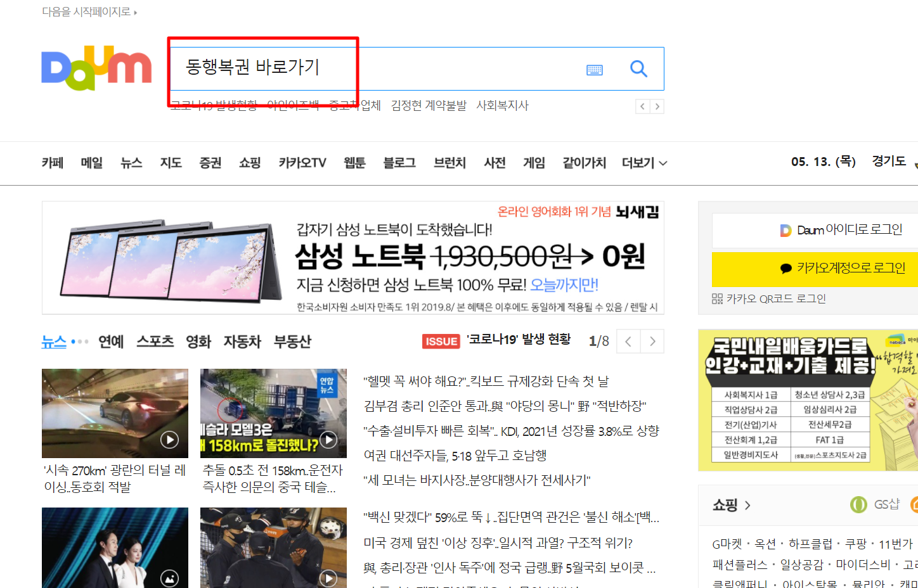Open 하프클럽 shopping link

[x=810, y=544]
